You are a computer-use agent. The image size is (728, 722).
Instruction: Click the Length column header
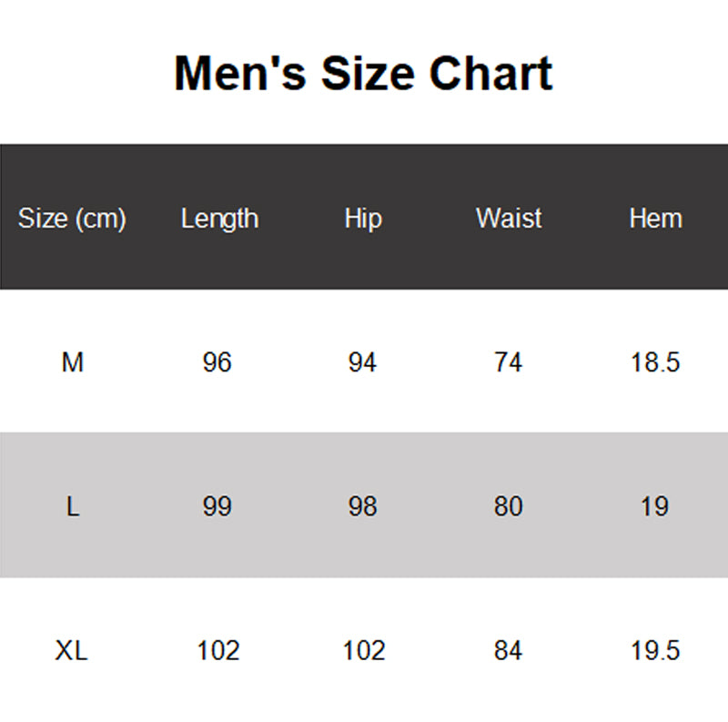click(x=219, y=219)
